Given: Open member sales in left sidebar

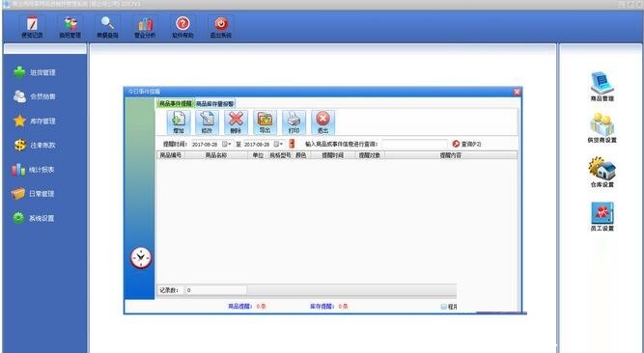Looking at the screenshot, I should tap(34, 96).
